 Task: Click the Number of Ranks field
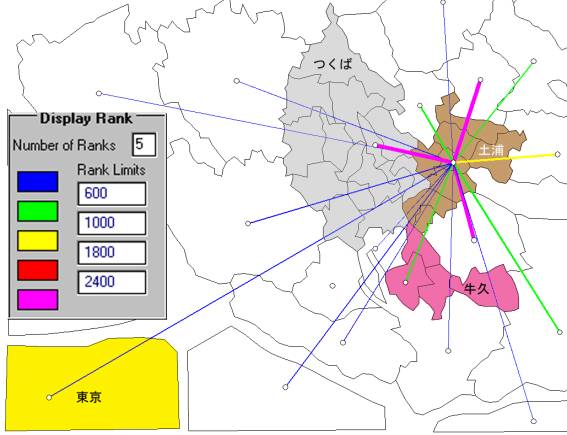pyautogui.click(x=144, y=145)
